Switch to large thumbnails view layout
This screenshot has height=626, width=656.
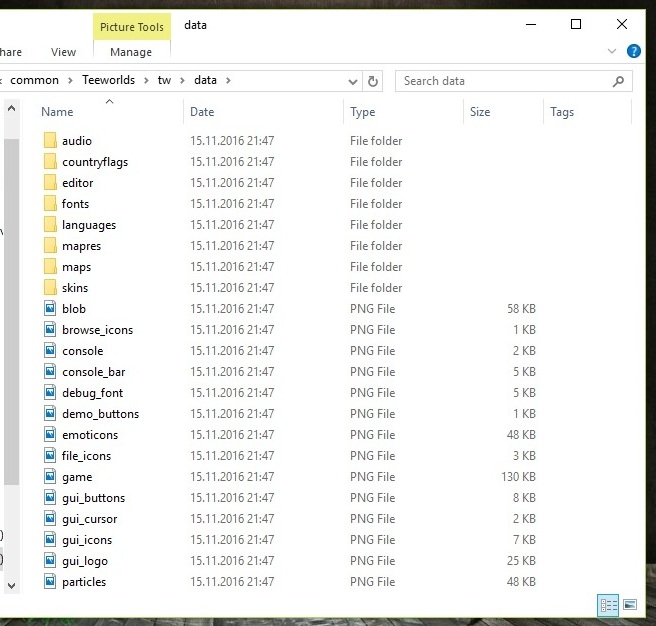[630, 605]
